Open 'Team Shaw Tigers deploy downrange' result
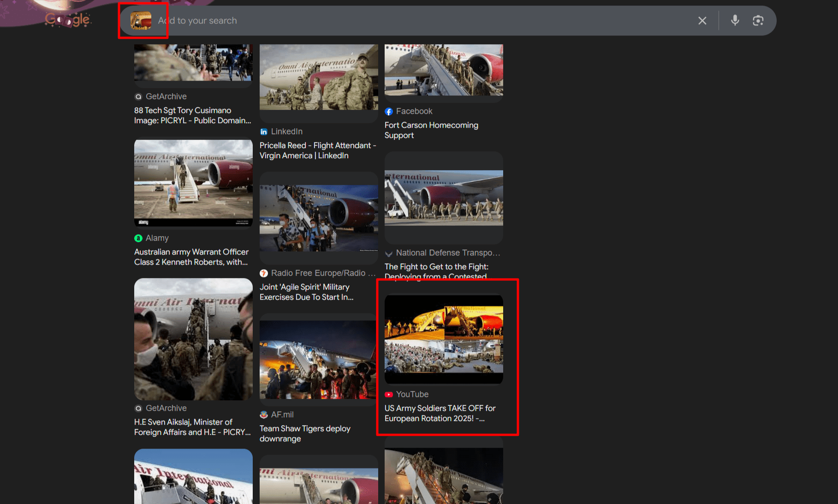Screen dimensions: 838x504 click(x=305, y=433)
